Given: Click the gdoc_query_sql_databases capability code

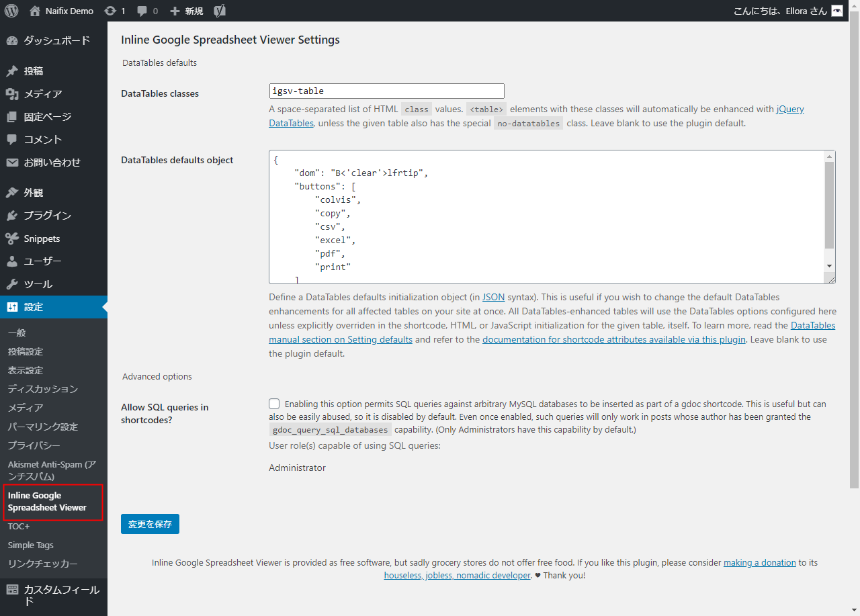Looking at the screenshot, I should click(x=330, y=430).
